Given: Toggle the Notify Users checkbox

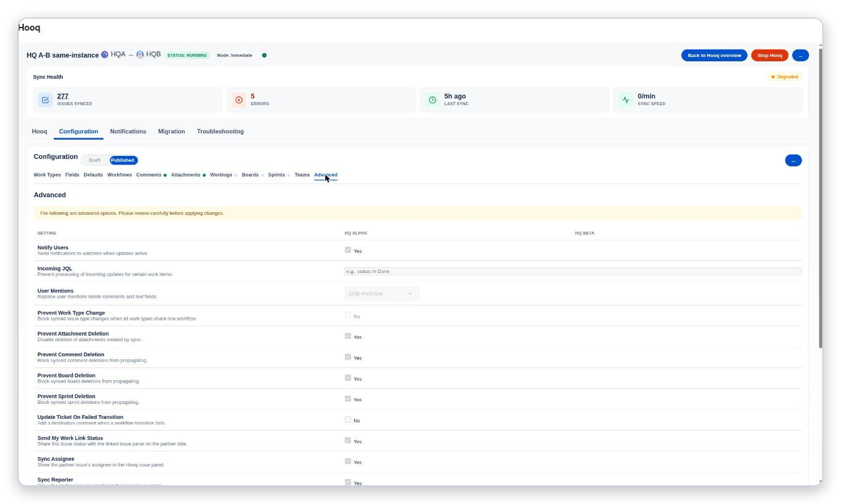Looking at the screenshot, I should (x=348, y=250).
